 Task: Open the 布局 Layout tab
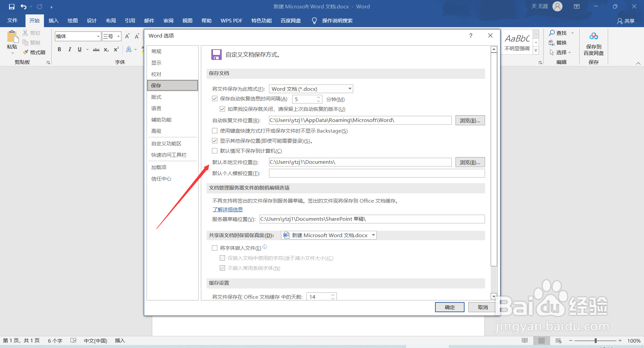click(111, 21)
